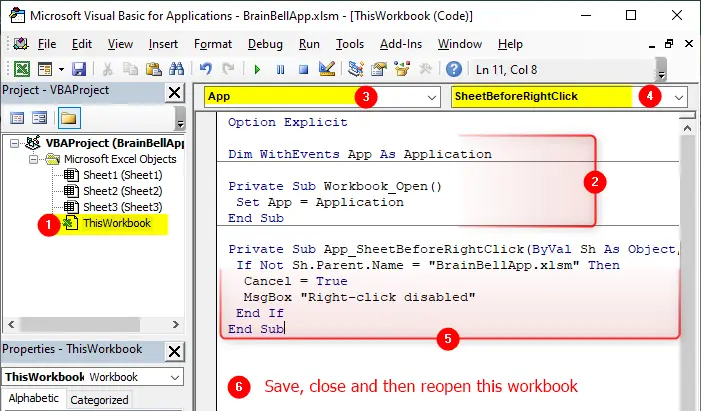Select VBAProject (BrainBellApp) root node

tap(114, 143)
